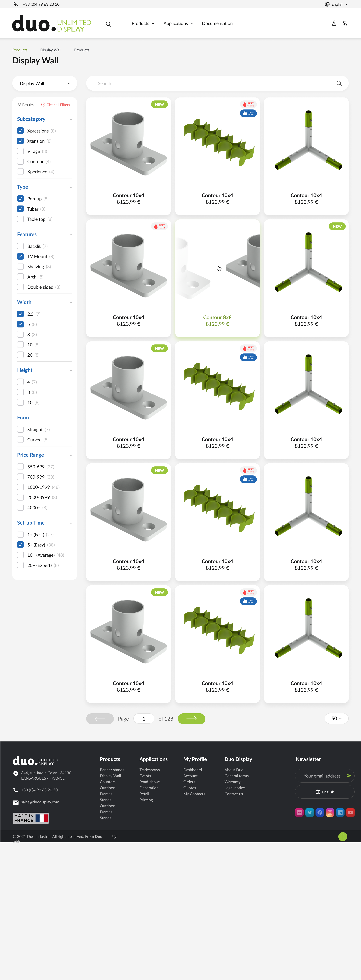
Task: Click the product Search input field
Action: coord(217,83)
